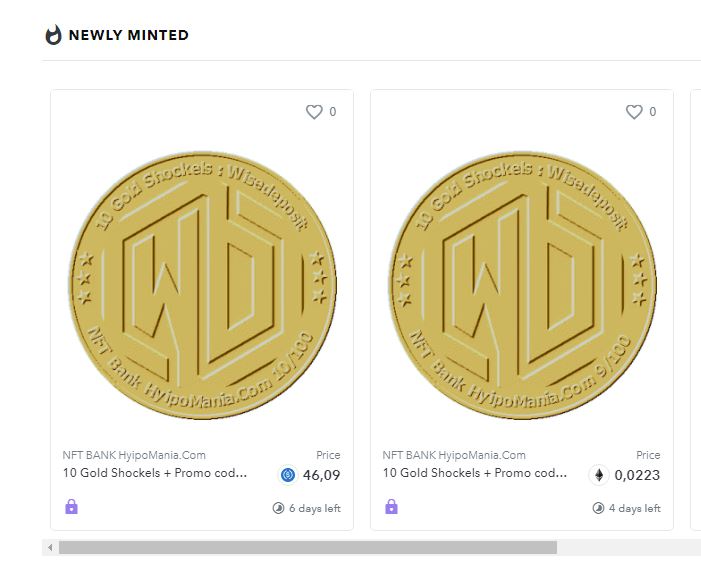Open first 10 Gold Shockels + Promo code listing
Viewport: 701px width, 566px height.
154,473
